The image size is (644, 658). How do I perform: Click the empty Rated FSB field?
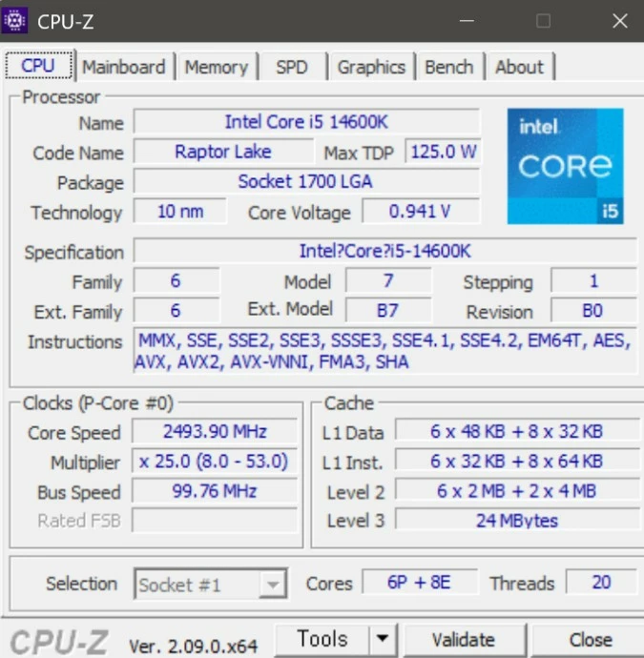pos(215,521)
